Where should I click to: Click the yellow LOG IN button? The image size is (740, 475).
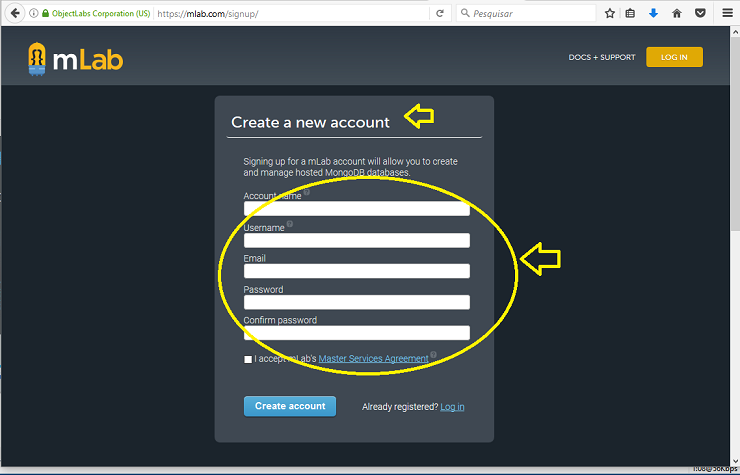click(x=674, y=57)
